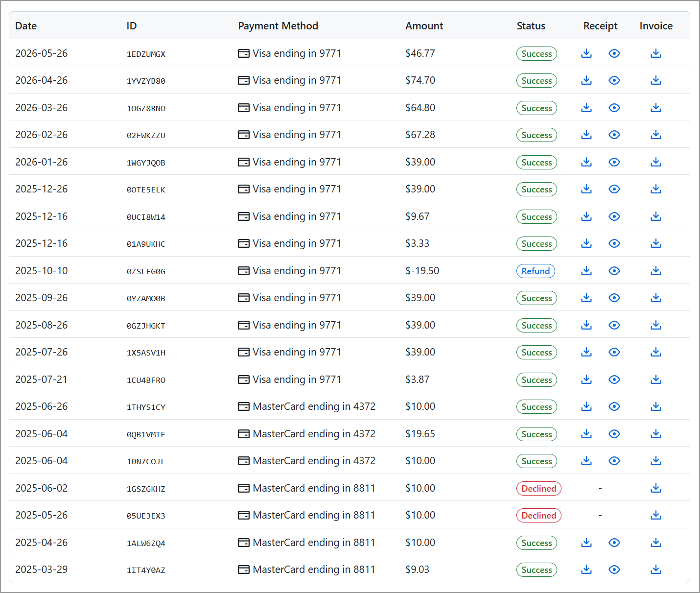This screenshot has width=700, height=593.
Task: View receipt for payment 0OTE5ELK
Action: [x=614, y=189]
